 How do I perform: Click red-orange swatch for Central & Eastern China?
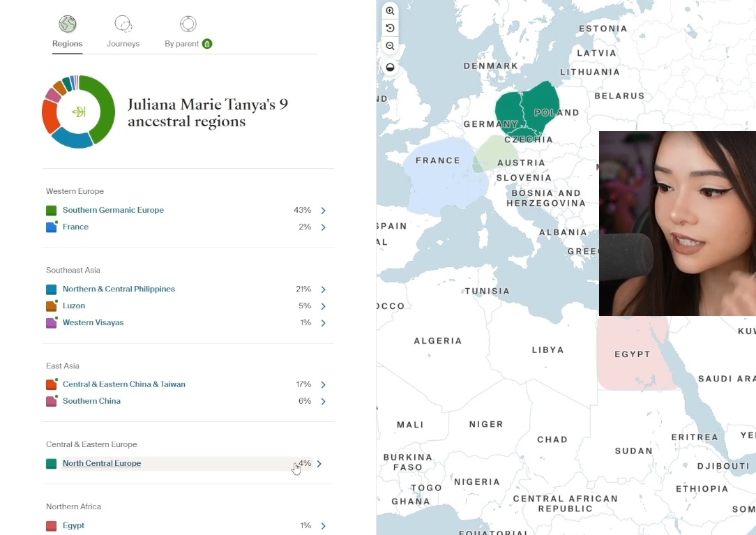point(51,385)
